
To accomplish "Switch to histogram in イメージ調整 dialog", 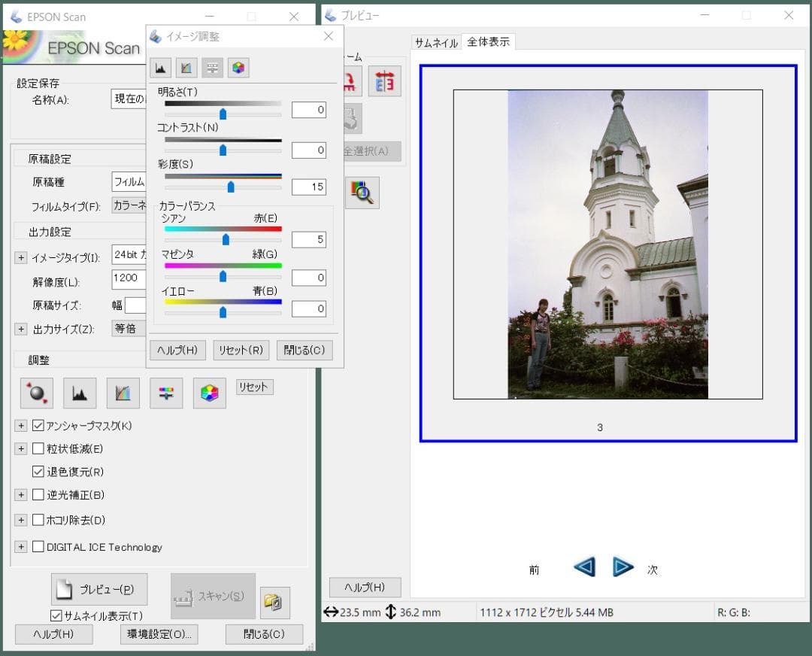I will pos(160,68).
